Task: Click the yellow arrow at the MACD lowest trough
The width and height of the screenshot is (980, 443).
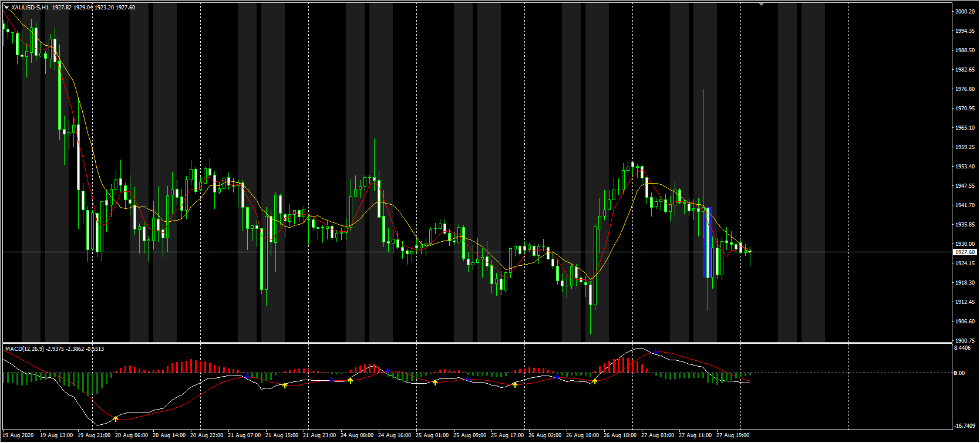Action: [x=116, y=418]
